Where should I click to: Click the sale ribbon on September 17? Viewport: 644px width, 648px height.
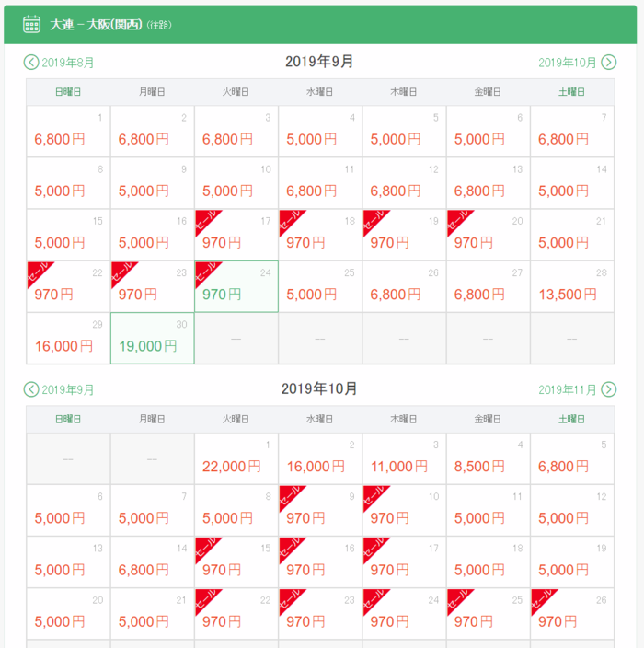(x=206, y=221)
